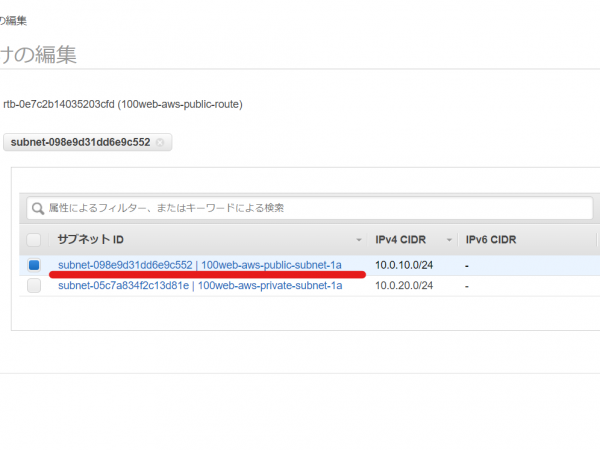This screenshot has width=600, height=450.
Task: Click the search magnifier icon in the filter box
Action: click(x=38, y=209)
